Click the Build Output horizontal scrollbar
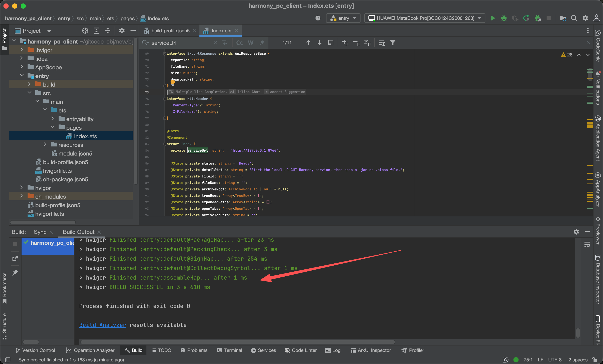 pyautogui.click(x=237, y=342)
